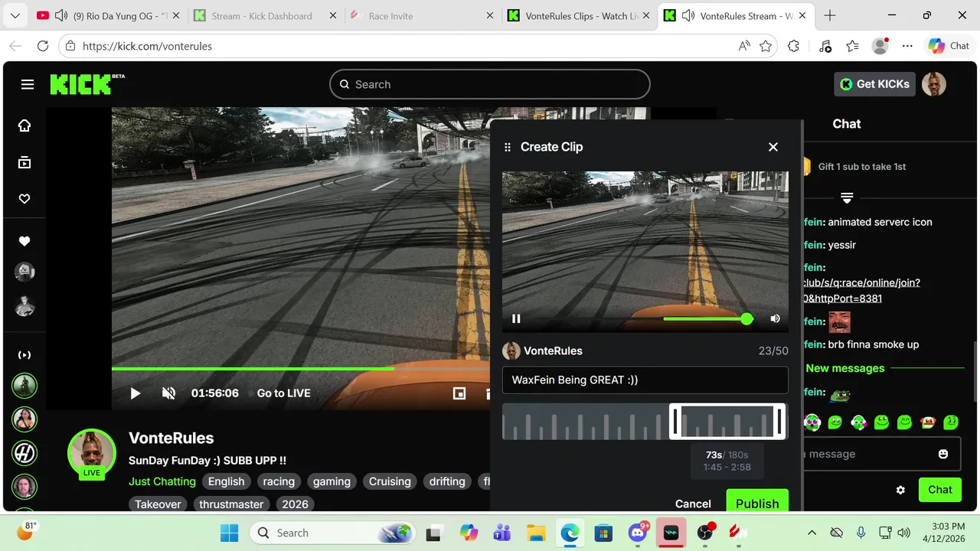
Task: Insert the red mushroom frog emote
Action: 928,422
